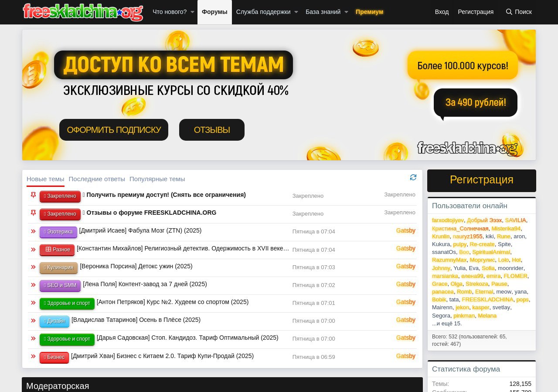Click the Кулинария category badge
558x392 pixels.
58,267
